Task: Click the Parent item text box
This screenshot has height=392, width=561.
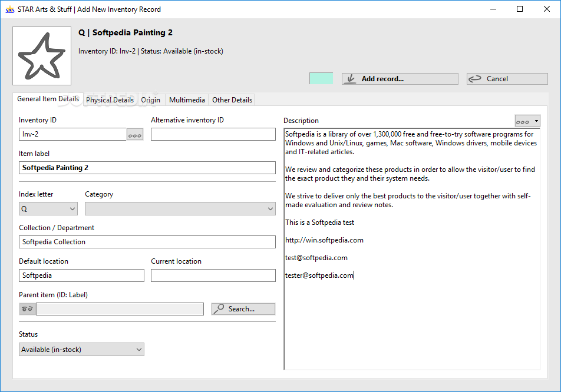Action: tap(120, 309)
